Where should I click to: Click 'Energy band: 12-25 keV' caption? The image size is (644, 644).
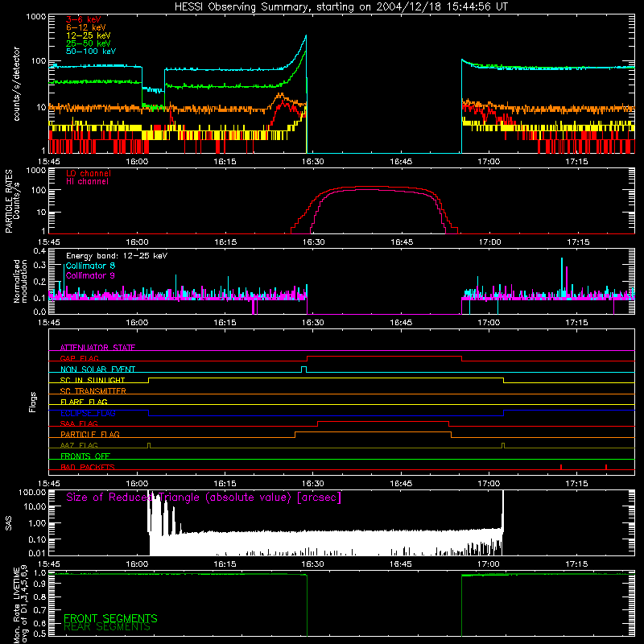tap(117, 256)
